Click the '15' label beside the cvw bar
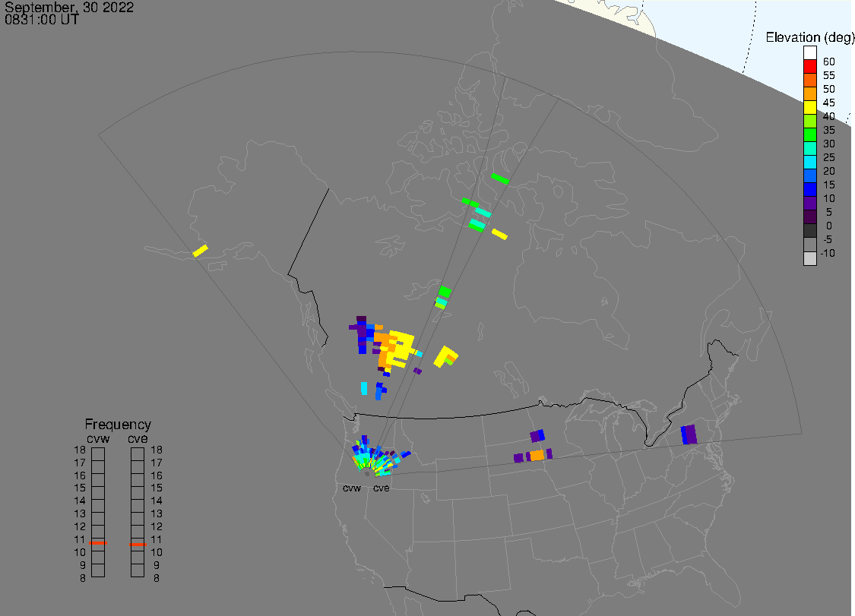This screenshot has width=855, height=616. 80,488
